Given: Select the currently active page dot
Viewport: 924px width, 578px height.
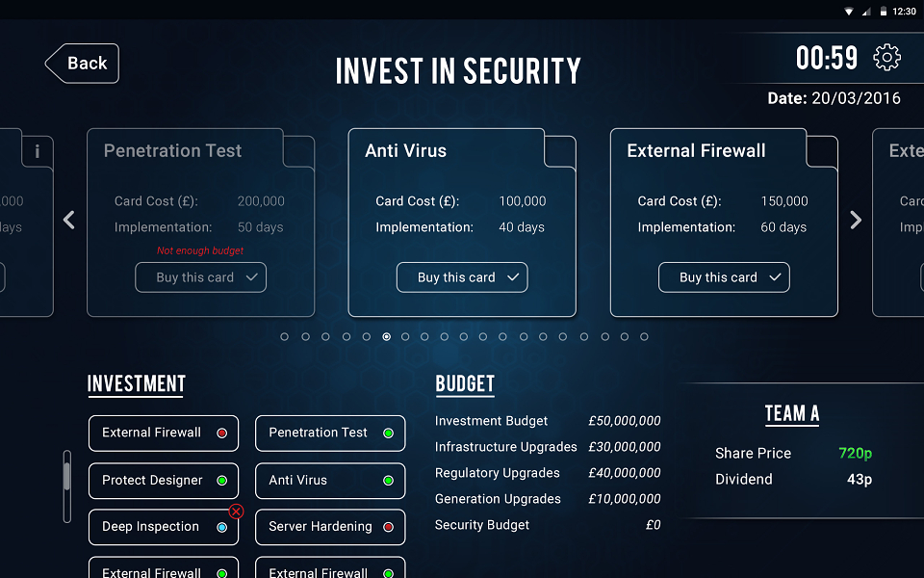Looking at the screenshot, I should [x=387, y=337].
